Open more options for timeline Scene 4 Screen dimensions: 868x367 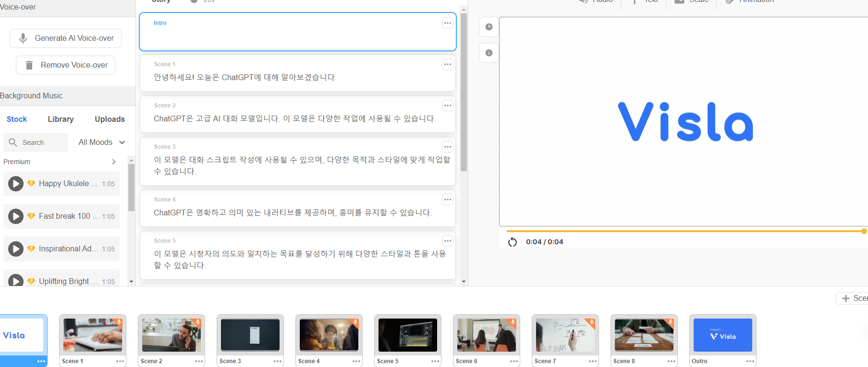pos(356,361)
